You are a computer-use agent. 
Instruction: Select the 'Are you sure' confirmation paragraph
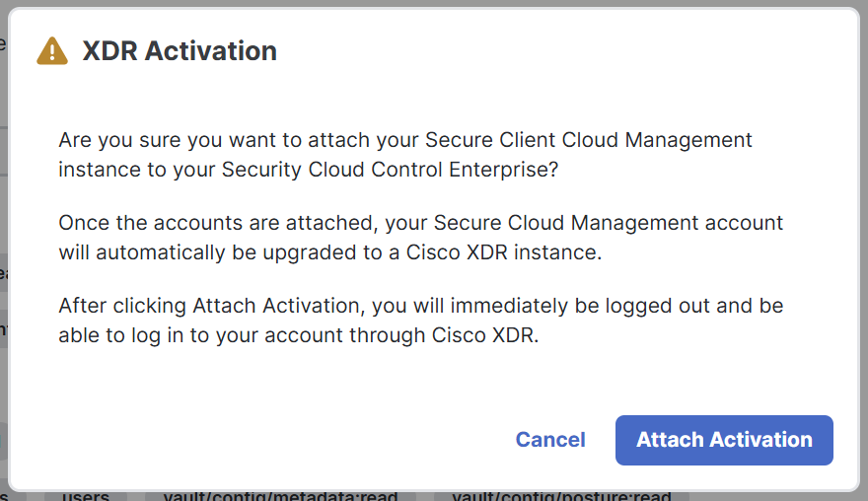coord(405,155)
